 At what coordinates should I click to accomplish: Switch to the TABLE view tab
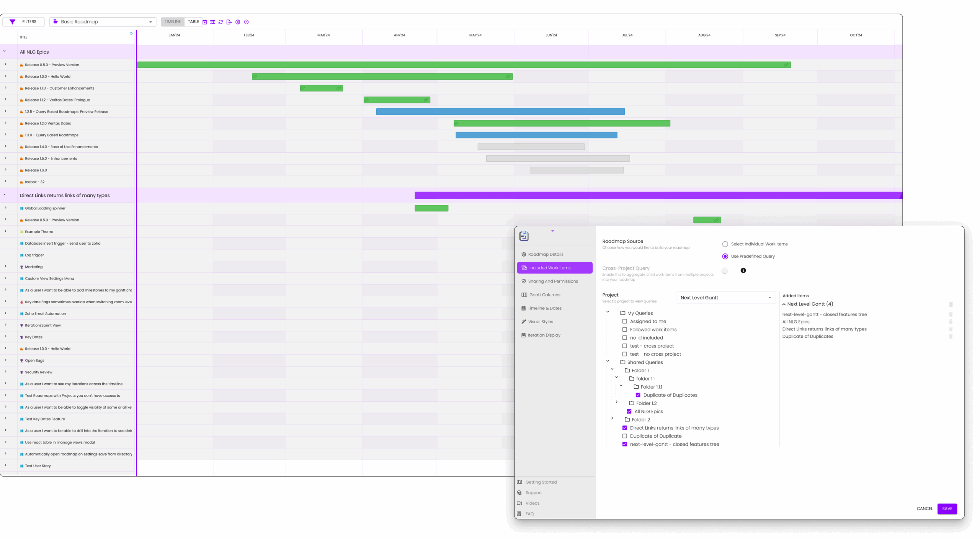(194, 22)
